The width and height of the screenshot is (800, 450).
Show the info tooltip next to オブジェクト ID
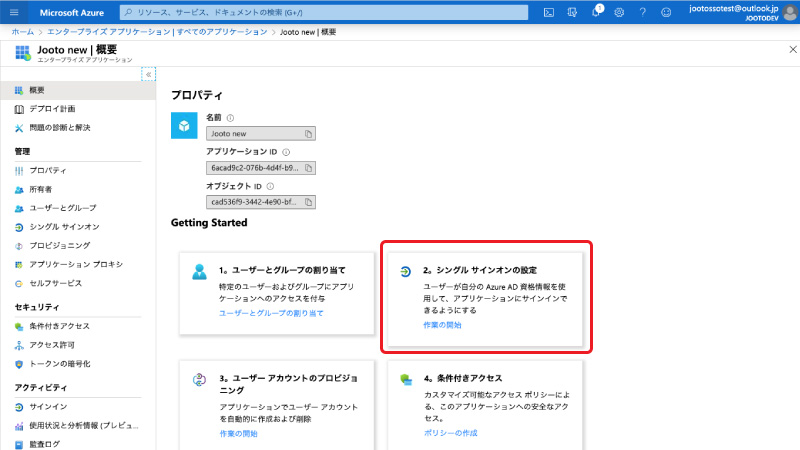(x=270, y=186)
